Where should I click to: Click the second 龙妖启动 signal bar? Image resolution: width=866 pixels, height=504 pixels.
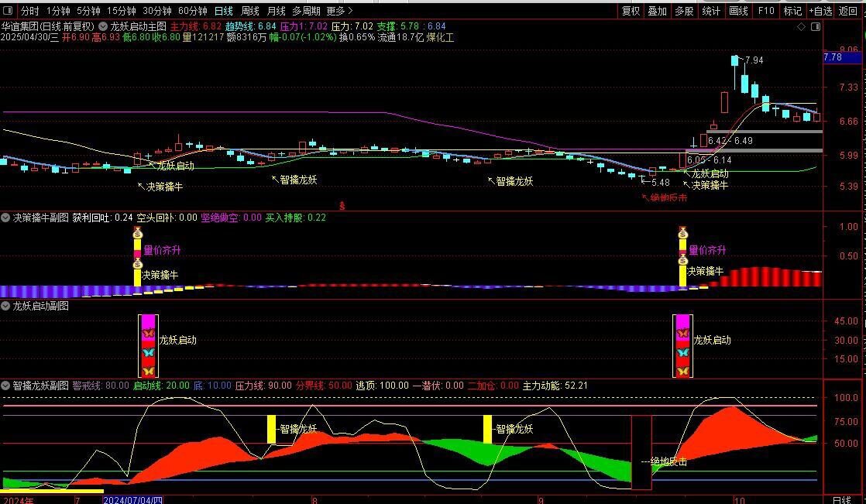pos(682,346)
